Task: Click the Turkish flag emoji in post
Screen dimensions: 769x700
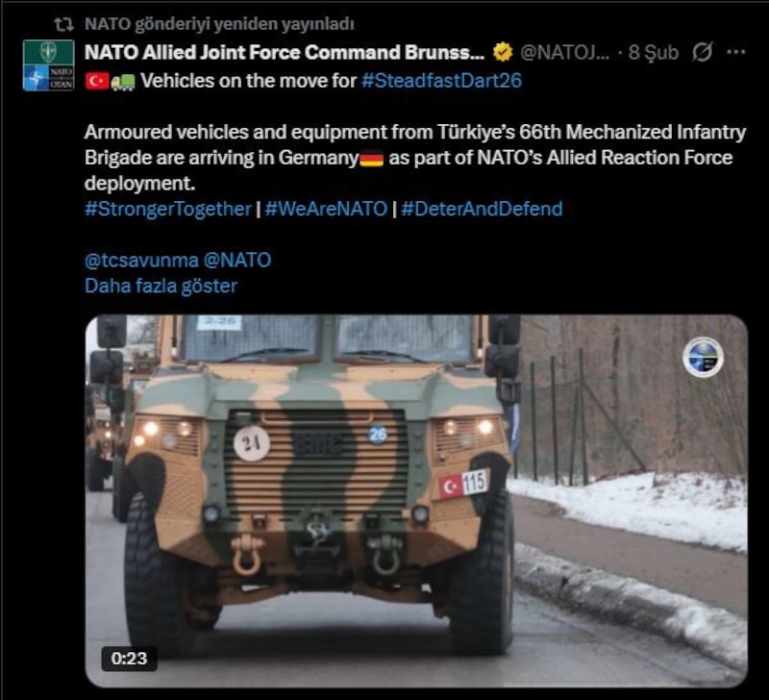Action: [x=97, y=81]
